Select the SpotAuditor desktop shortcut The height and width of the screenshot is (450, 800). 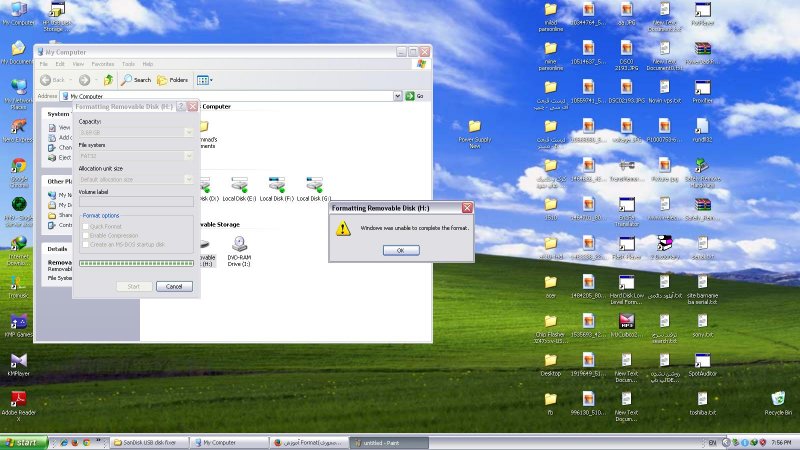click(x=703, y=364)
